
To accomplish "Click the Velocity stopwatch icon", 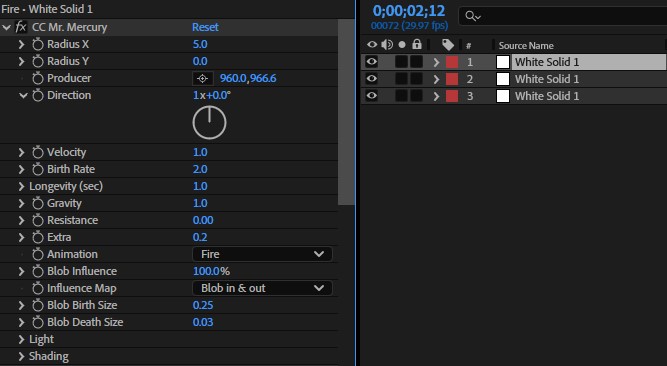I will (x=38, y=152).
